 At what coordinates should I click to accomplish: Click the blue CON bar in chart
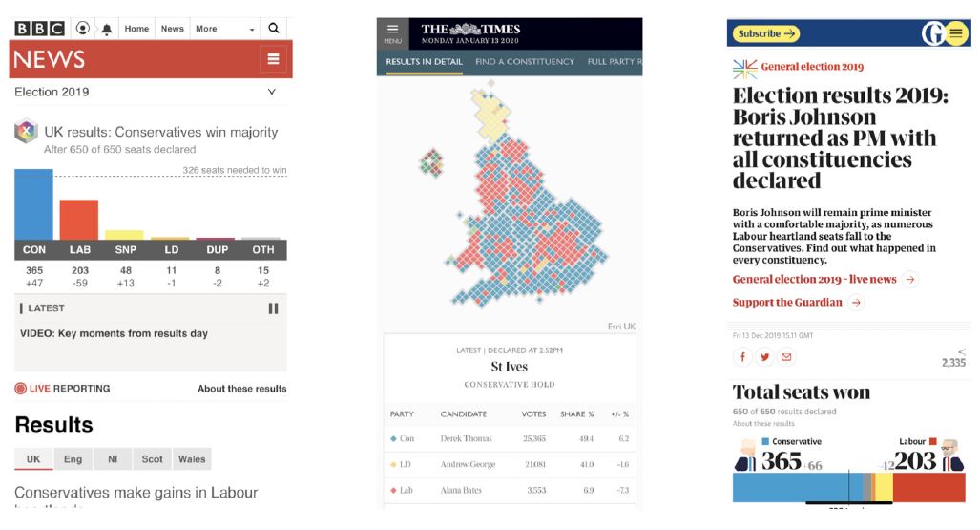[33, 204]
